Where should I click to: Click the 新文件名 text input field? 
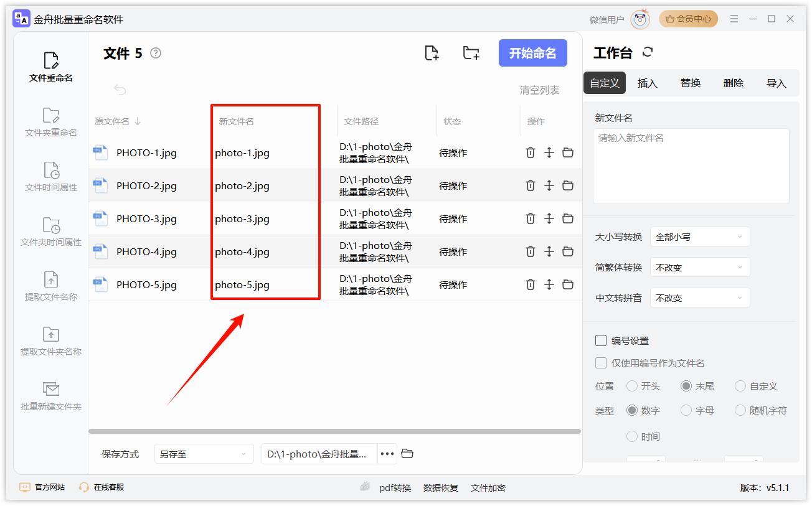pos(691,166)
